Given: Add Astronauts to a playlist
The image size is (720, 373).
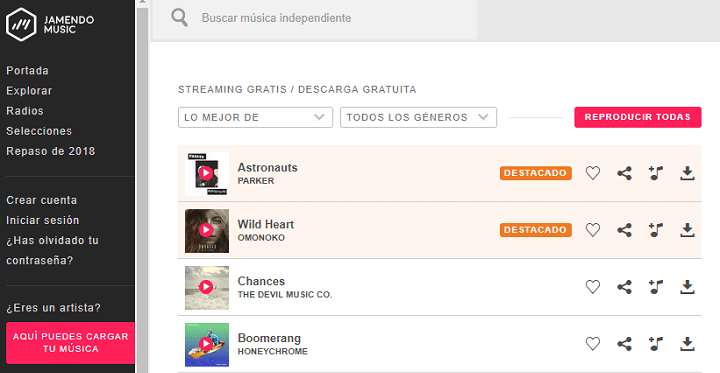Looking at the screenshot, I should tap(656, 173).
